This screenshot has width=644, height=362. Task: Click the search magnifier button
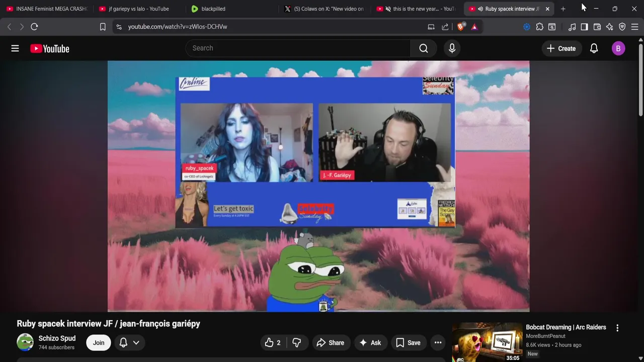424,48
